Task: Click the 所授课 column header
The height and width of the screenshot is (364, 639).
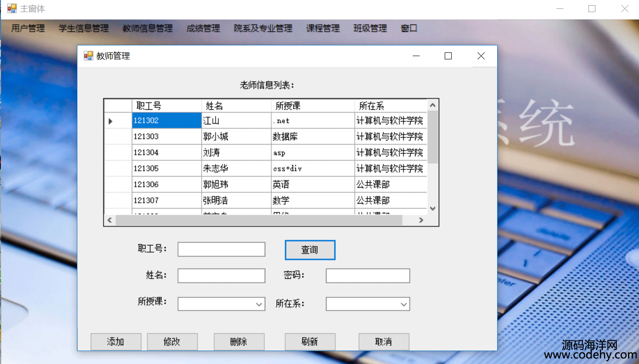Action: click(x=313, y=106)
